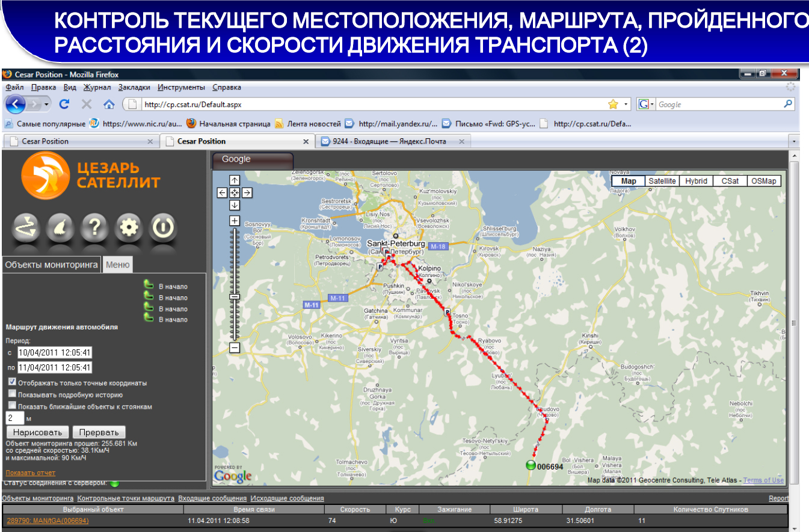809x532 pixels.
Task: Enable 'Показывать подробную историю' checkbox
Action: pos(12,394)
